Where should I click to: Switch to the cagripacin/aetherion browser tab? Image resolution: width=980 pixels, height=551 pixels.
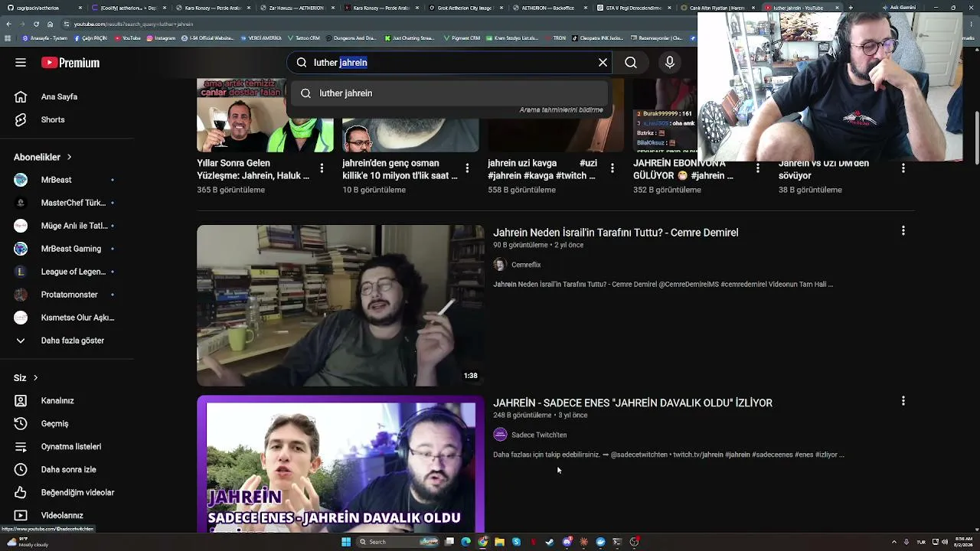click(43, 8)
